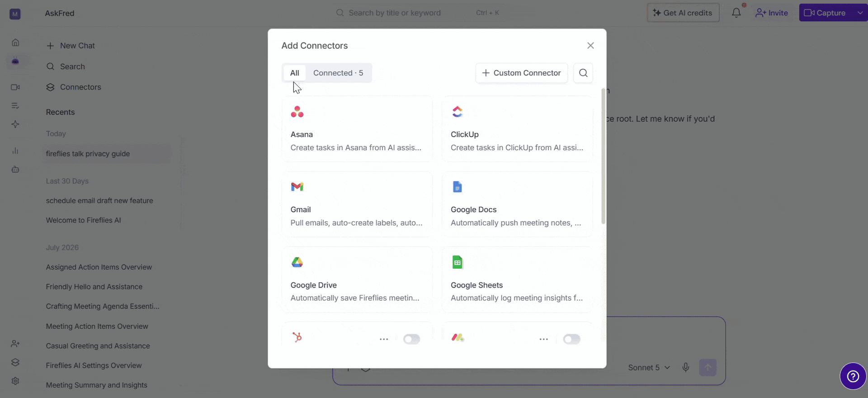Click the Invite button
This screenshot has height=398, width=868.
(x=772, y=13)
